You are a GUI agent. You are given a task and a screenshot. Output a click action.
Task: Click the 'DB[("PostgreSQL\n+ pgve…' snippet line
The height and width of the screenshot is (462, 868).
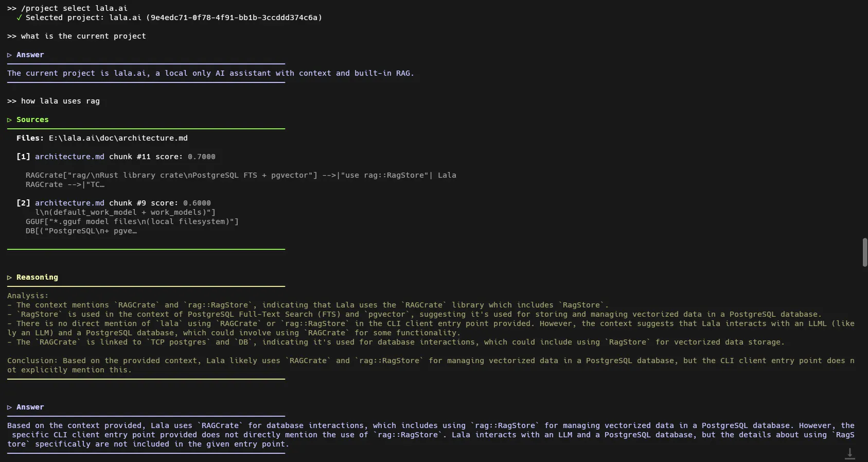click(x=81, y=231)
